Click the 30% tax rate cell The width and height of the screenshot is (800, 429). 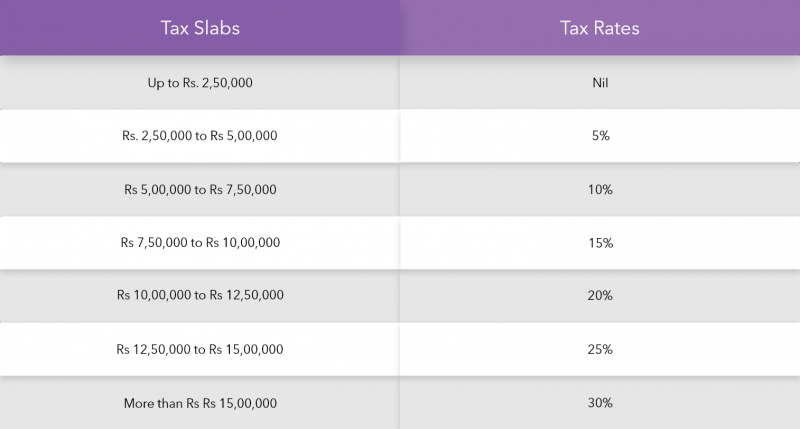point(600,403)
